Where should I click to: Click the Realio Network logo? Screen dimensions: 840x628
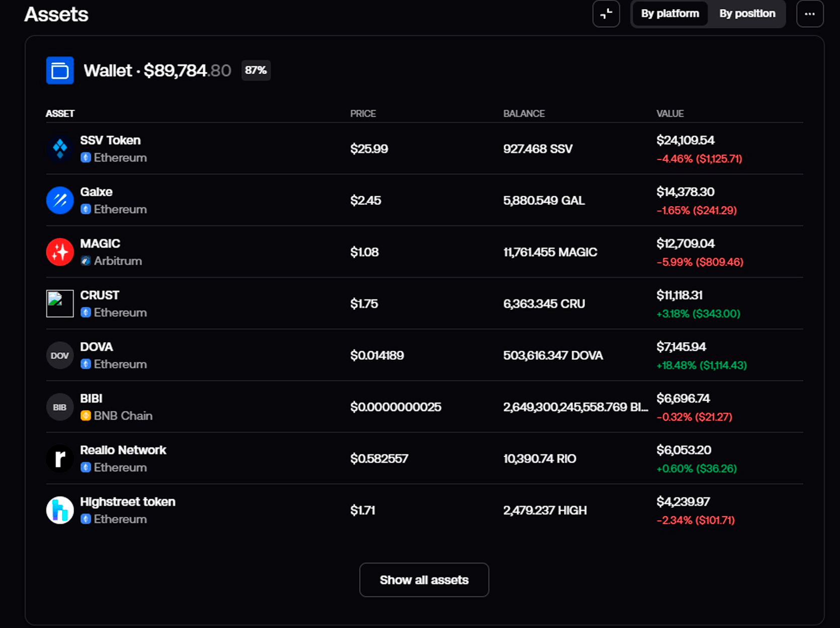pos(60,458)
